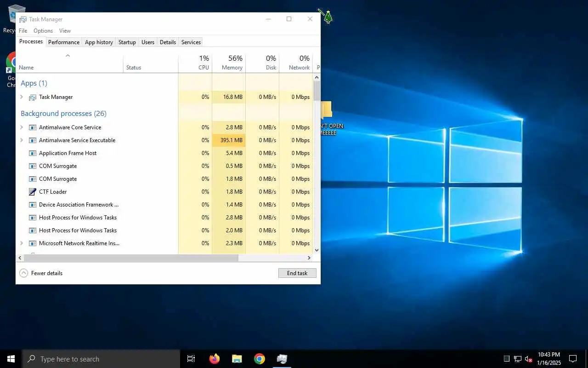Click the Microsoft Network Realtime Inspection icon

pos(33,243)
